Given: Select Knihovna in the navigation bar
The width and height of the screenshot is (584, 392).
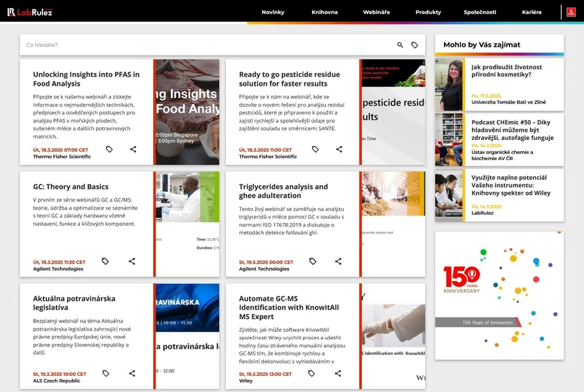Looking at the screenshot, I should pos(325,11).
